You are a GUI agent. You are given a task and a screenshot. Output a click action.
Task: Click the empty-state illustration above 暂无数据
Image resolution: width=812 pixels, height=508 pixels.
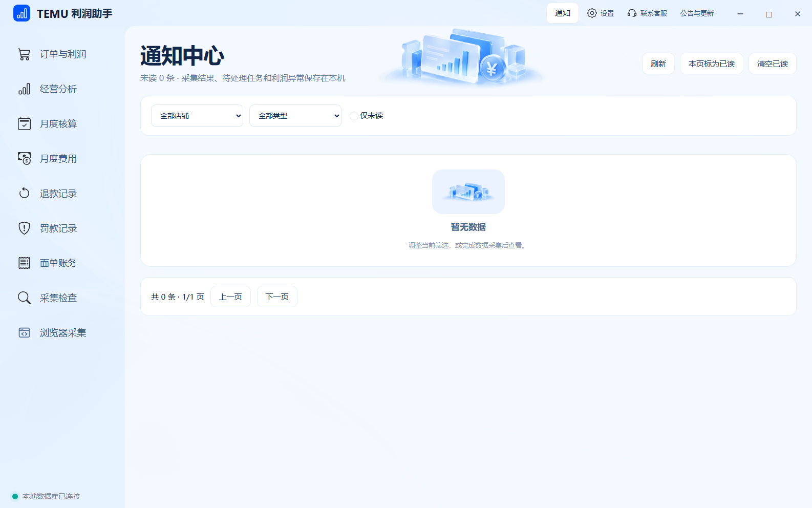pos(468,192)
